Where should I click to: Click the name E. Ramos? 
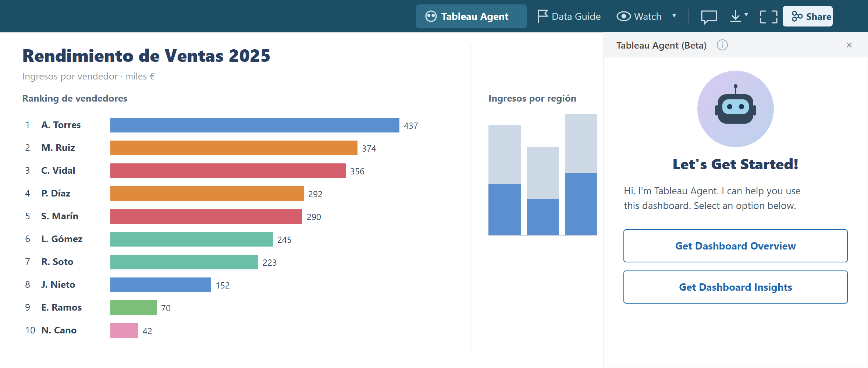pos(61,308)
